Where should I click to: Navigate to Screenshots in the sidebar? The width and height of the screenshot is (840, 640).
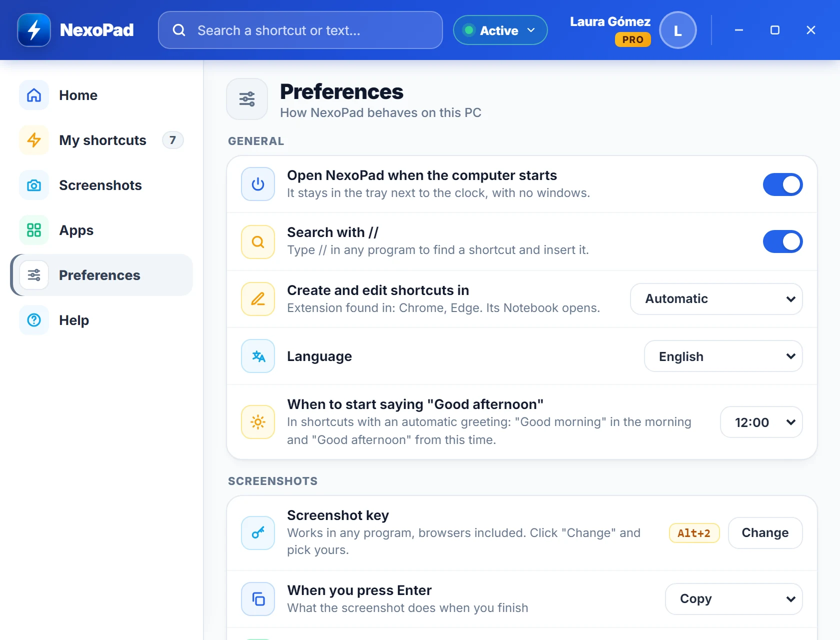[101, 185]
